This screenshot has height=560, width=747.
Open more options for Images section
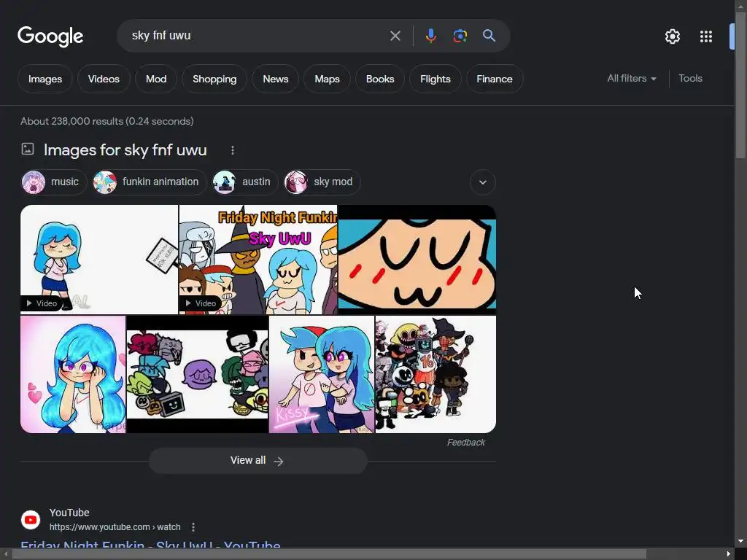pyautogui.click(x=233, y=150)
